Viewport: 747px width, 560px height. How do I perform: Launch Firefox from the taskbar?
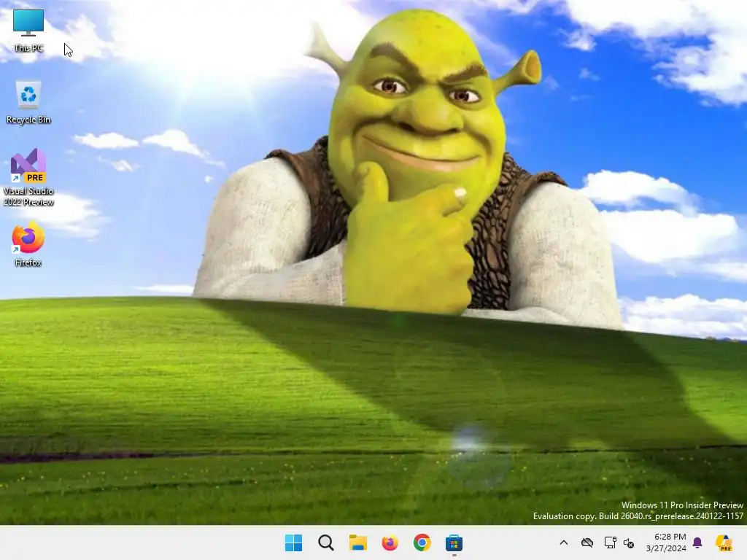click(390, 542)
